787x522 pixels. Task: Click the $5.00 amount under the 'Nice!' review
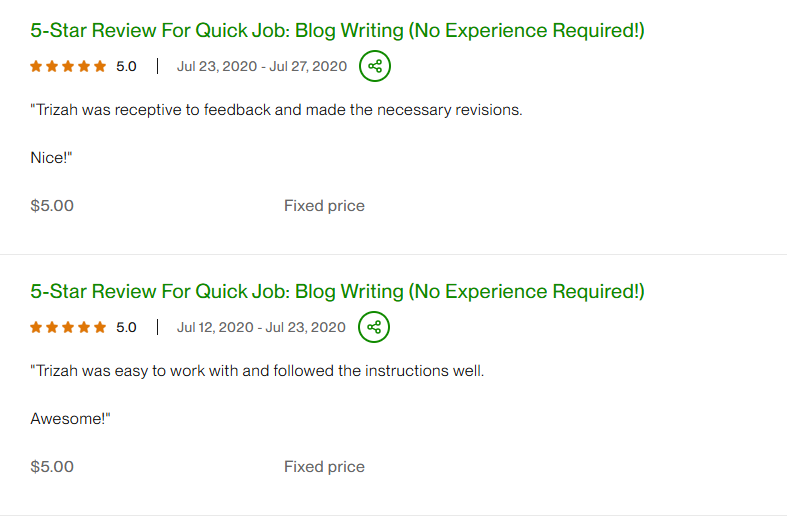pos(52,206)
